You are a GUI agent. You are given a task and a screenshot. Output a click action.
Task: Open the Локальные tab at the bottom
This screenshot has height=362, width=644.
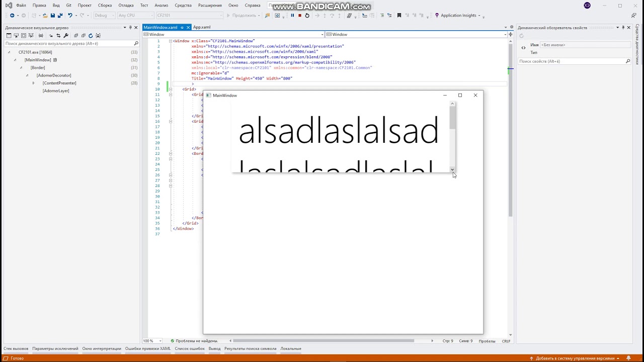point(291,348)
